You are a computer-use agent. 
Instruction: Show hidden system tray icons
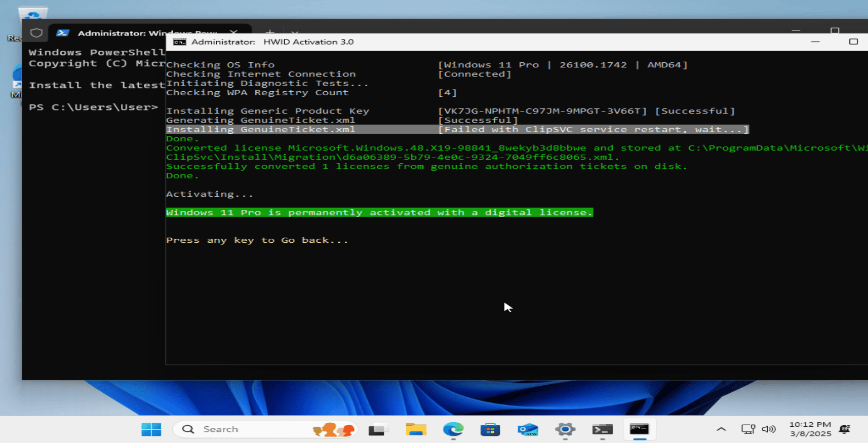(x=721, y=429)
